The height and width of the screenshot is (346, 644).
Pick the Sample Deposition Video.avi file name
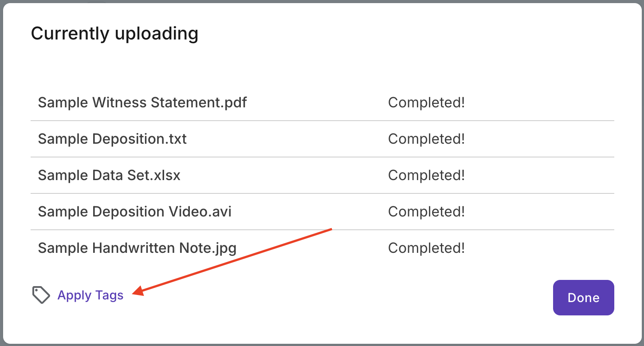click(135, 212)
